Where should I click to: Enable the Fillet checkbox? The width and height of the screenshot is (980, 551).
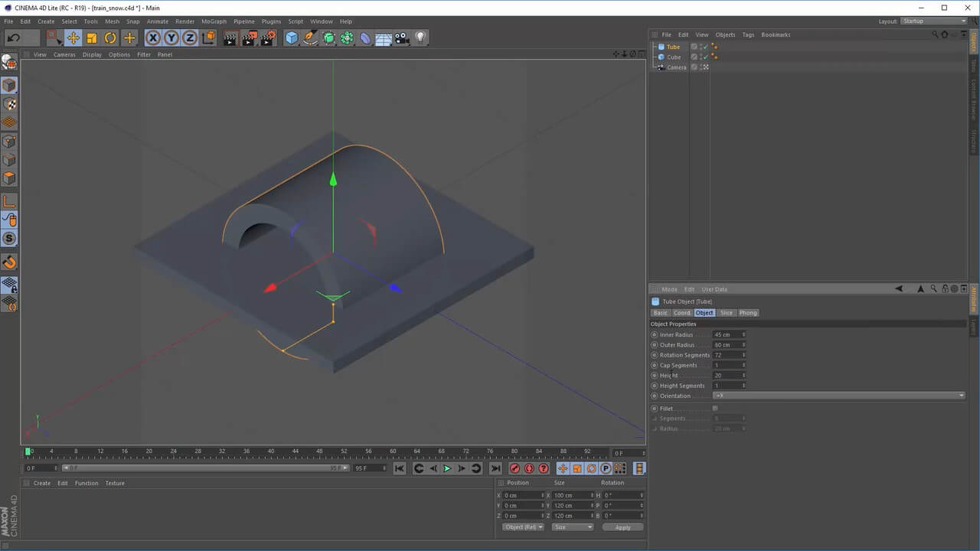[715, 409]
